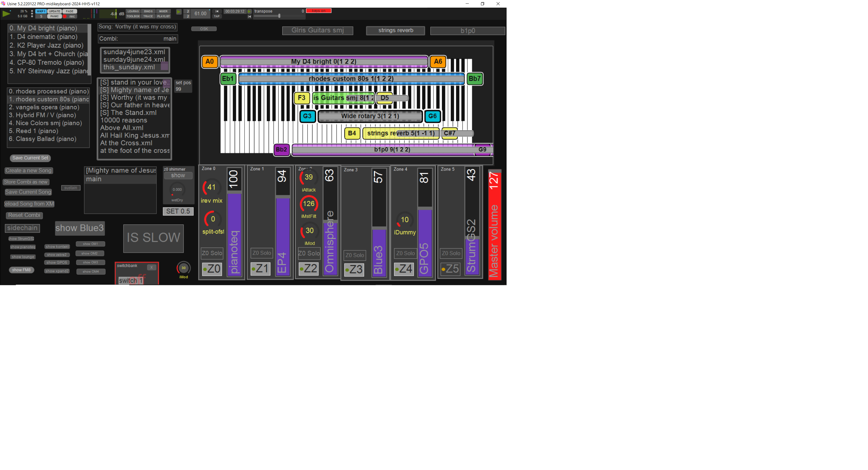Image resolution: width=868 pixels, height=470 pixels.
Task: Pick 10000 reasons from the song list
Action: click(x=124, y=120)
